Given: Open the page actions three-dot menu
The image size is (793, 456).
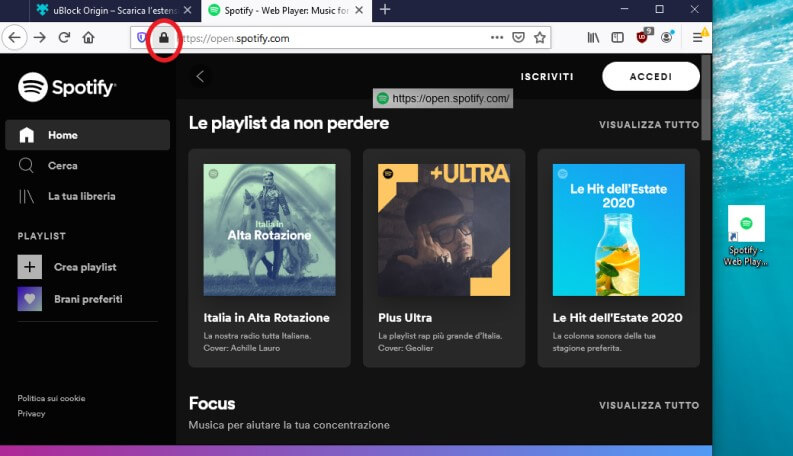Looking at the screenshot, I should pos(497,37).
